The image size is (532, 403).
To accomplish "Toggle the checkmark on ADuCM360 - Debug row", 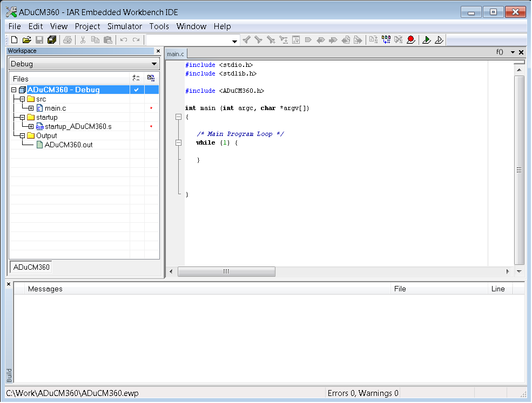I will pos(137,90).
